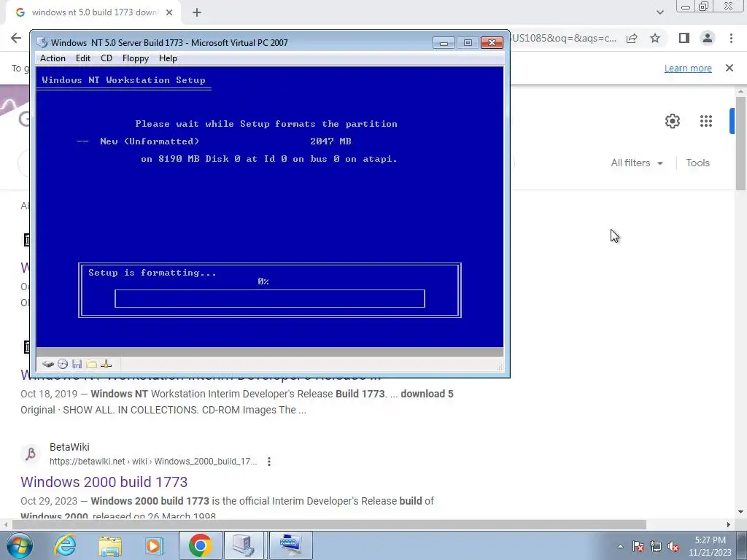This screenshot has width=747, height=560.
Task: Click the vertical scrollbar down arrow
Action: pyautogui.click(x=740, y=513)
